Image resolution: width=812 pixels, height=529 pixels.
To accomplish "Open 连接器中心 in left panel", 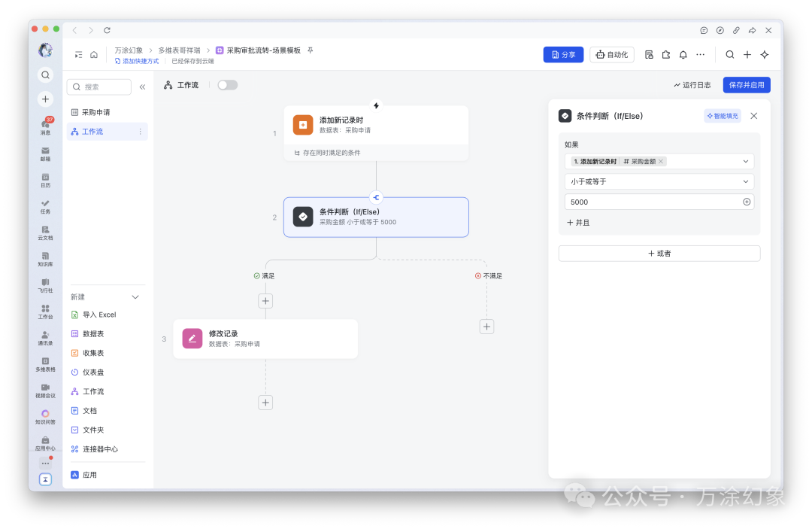I will [108, 448].
